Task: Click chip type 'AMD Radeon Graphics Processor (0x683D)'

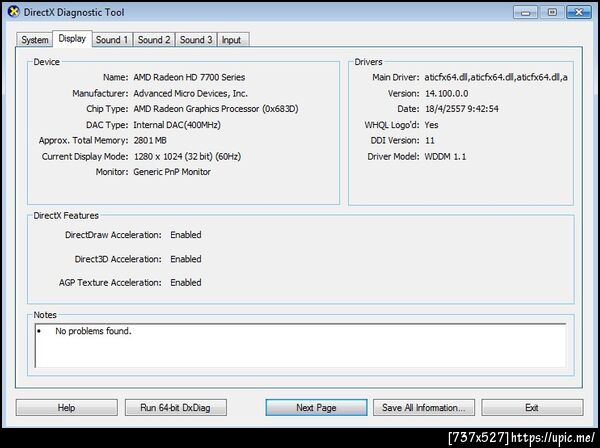Action: click(216, 109)
